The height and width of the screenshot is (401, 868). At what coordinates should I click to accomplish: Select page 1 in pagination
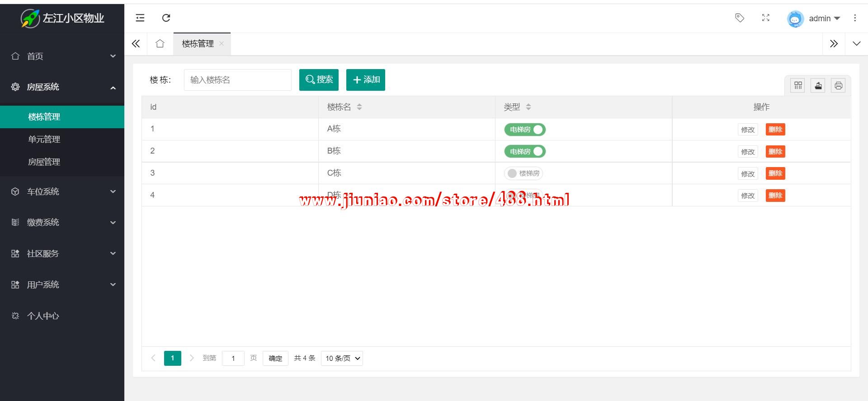click(172, 358)
